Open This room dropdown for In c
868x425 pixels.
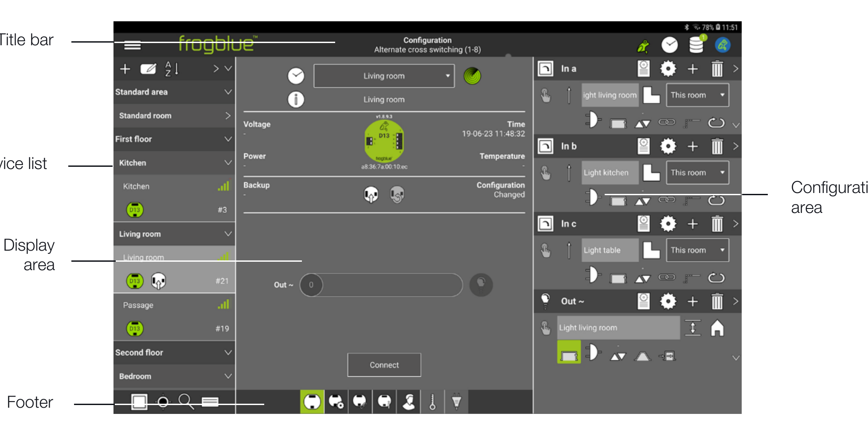coord(697,250)
